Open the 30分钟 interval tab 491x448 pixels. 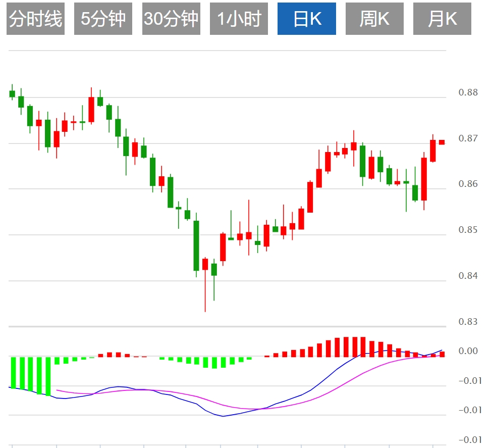click(x=171, y=19)
